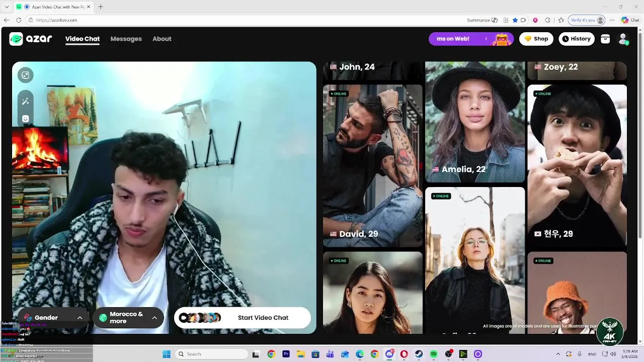Click the taskbar Search box
The image size is (644, 362).
tap(211, 354)
